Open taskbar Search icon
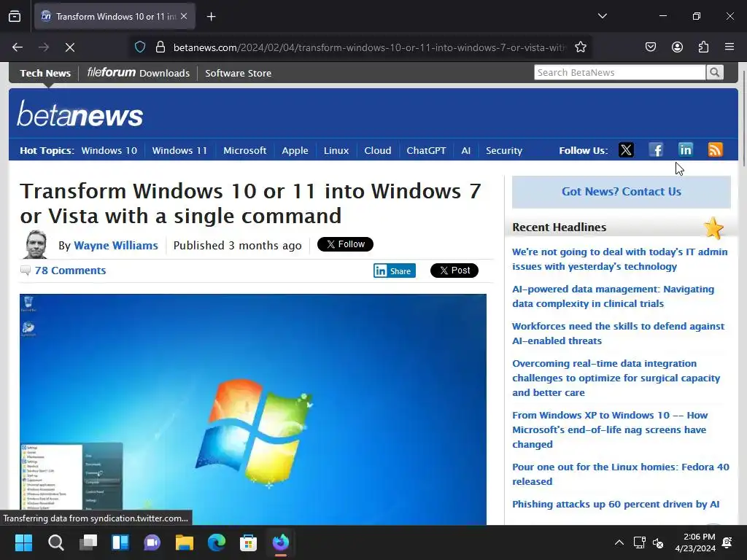Screen dimensions: 747x560 [55, 542]
